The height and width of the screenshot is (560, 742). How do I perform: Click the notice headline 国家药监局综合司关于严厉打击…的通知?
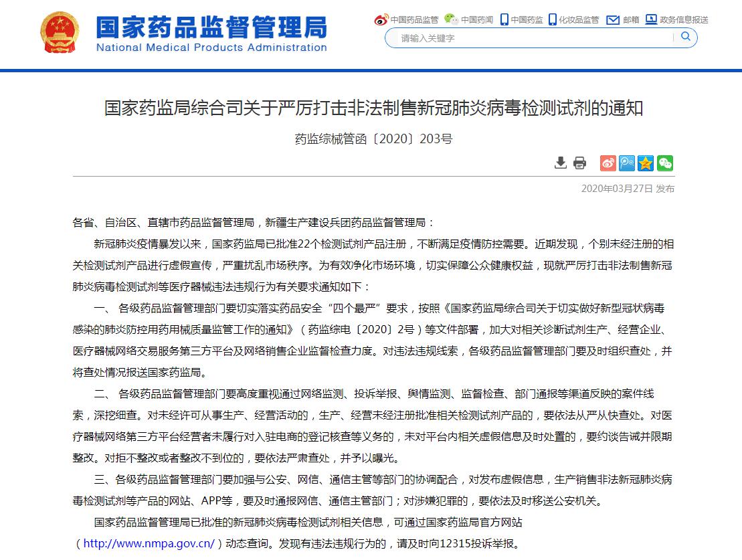click(x=373, y=108)
